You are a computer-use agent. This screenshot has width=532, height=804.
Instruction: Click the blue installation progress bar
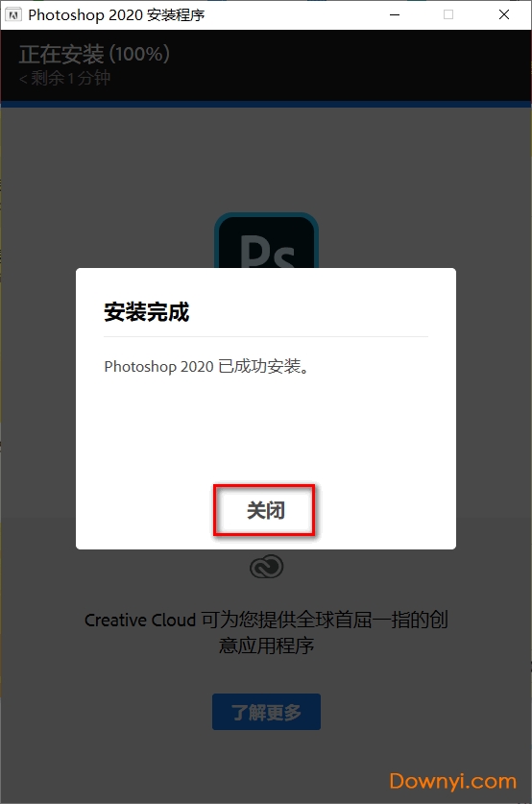266,104
